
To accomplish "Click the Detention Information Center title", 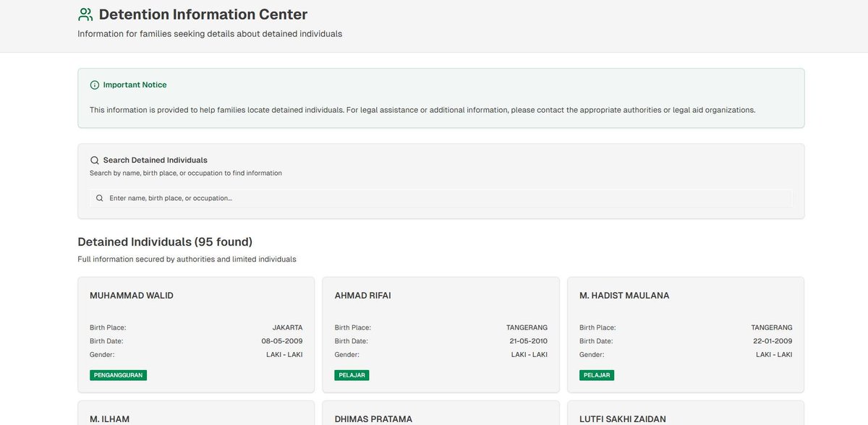I will (x=203, y=14).
